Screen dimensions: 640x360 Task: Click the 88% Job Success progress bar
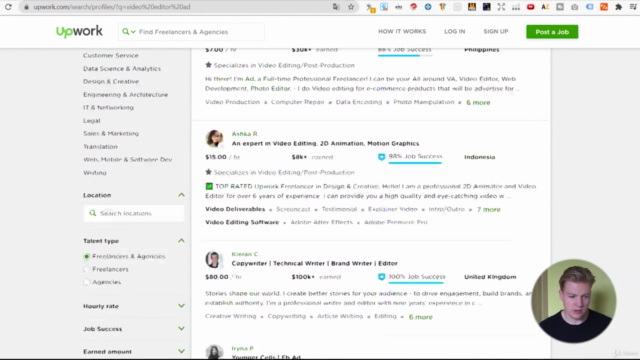tap(404, 55)
